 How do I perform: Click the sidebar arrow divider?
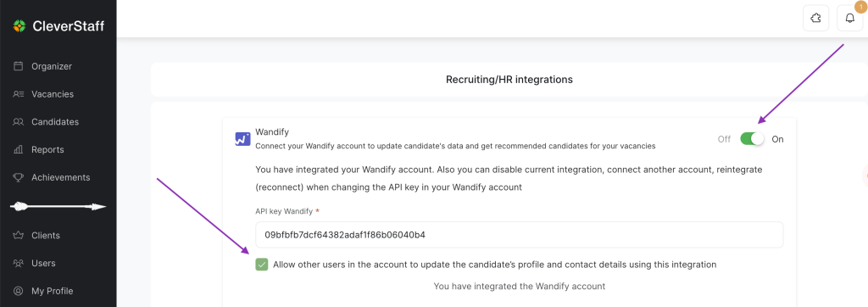point(58,207)
